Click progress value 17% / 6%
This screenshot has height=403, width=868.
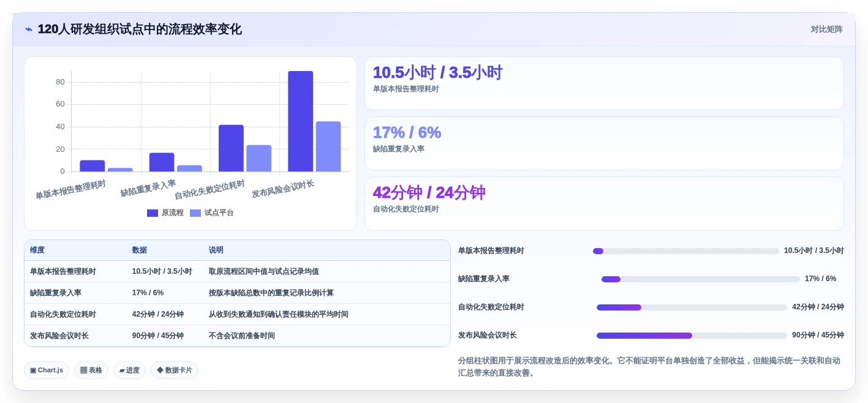pyautogui.click(x=821, y=279)
